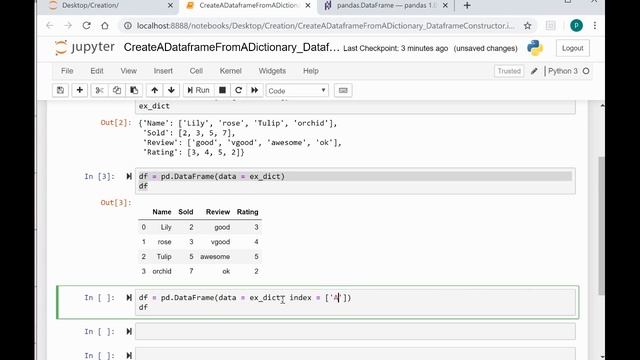This screenshot has width=640, height=360.
Task: Click the Rating column header
Action: pyautogui.click(x=247, y=212)
